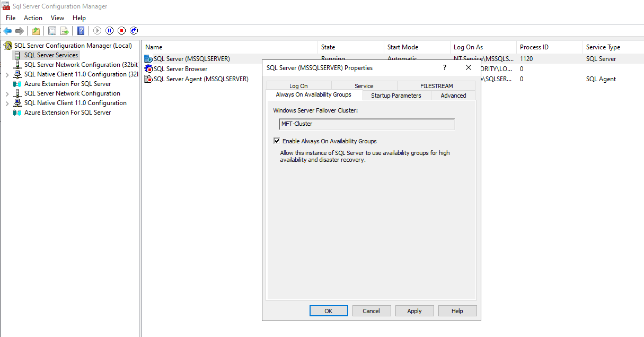This screenshot has height=337, width=644.
Task: Sort by the Service Type column header
Action: [x=613, y=47]
